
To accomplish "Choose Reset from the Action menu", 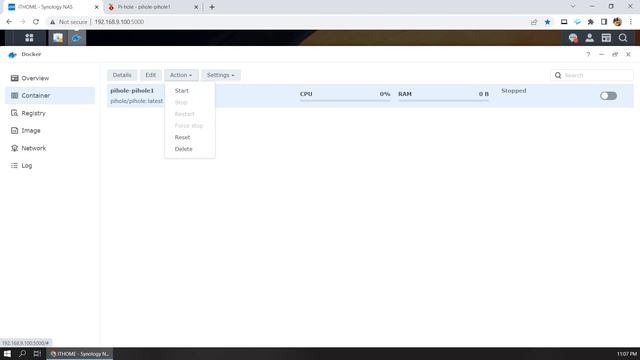I will [182, 137].
